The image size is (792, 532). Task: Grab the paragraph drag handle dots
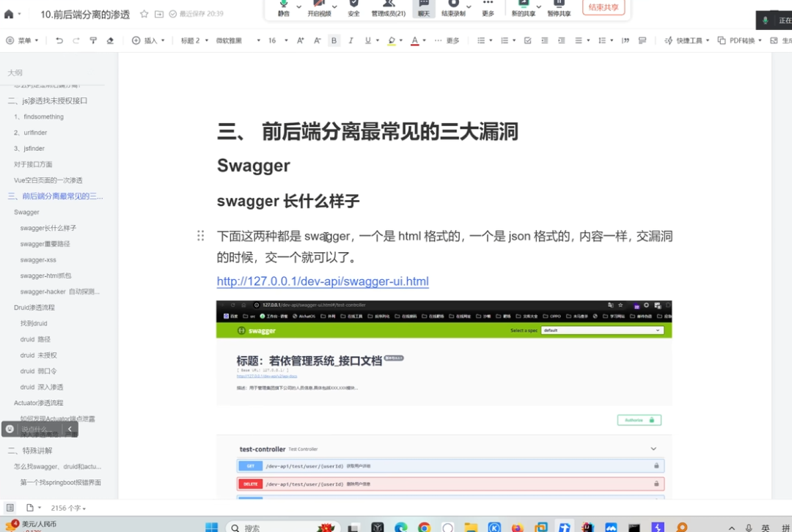pos(200,236)
